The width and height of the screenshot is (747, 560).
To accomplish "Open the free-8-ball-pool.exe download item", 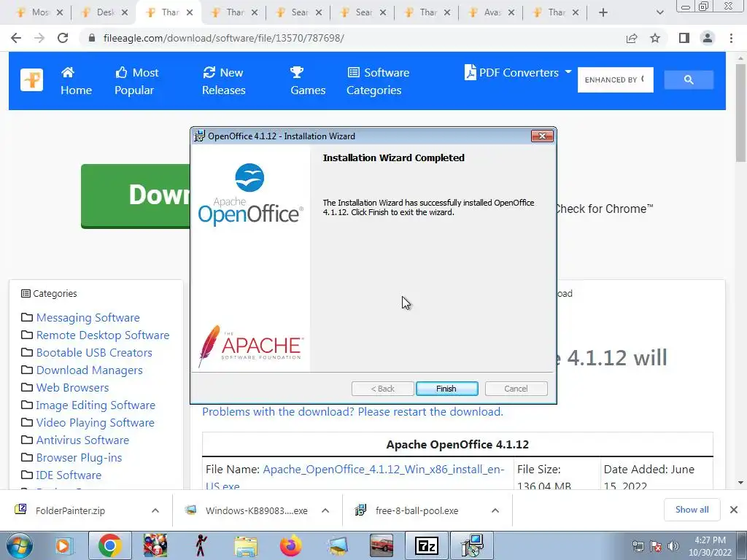I will [x=417, y=510].
